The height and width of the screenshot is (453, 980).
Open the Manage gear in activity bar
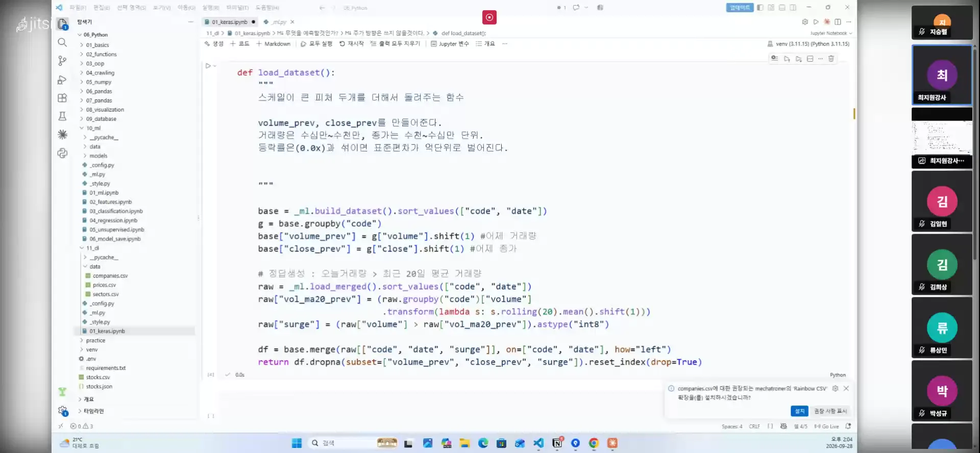coord(62,411)
